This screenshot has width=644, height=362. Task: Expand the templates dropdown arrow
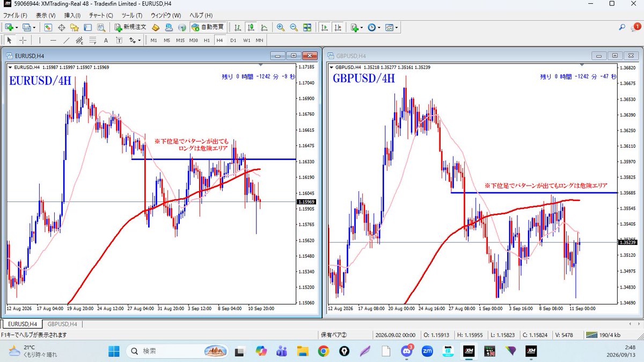(397, 27)
